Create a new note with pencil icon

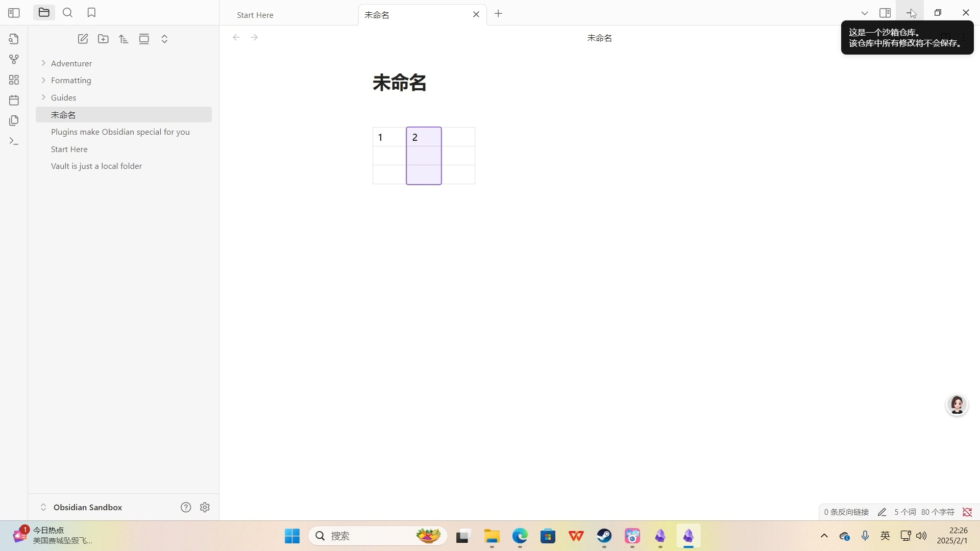point(83,39)
